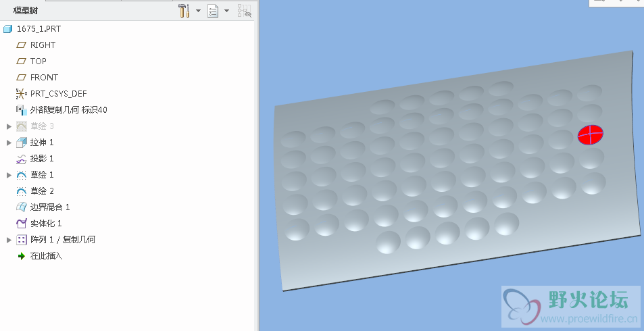Click the PRT_CSYS_DEF coordinate system icon
Viewport: 644px width, 331px height.
point(22,94)
